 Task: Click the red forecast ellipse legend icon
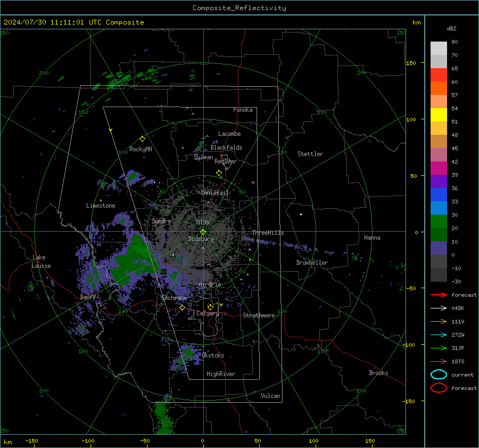pos(439,388)
